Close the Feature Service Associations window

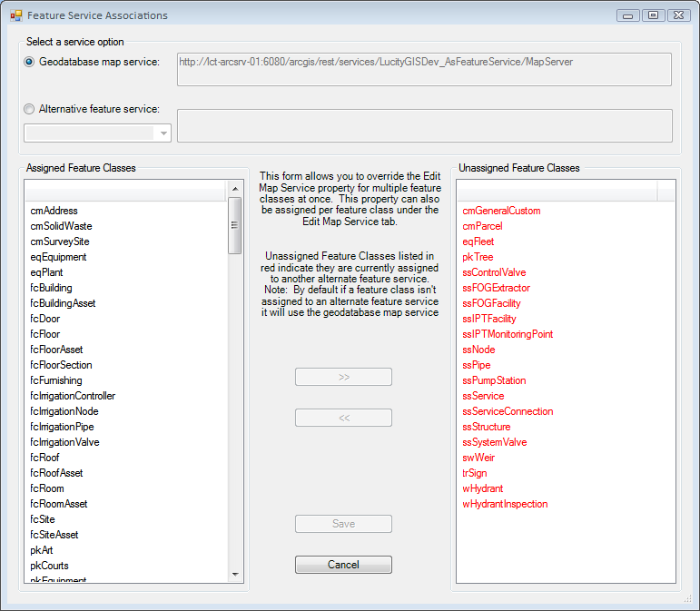pyautogui.click(x=678, y=15)
